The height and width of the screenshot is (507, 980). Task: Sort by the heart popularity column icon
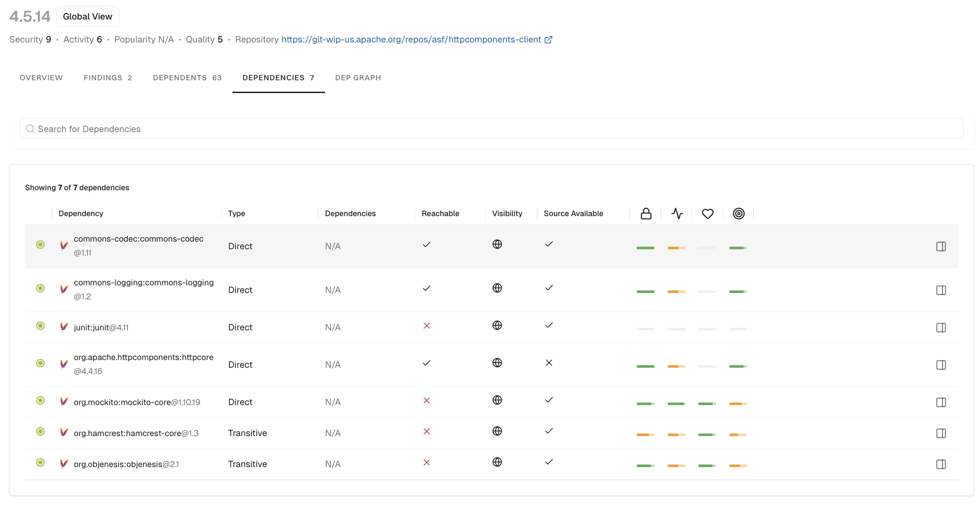pos(708,214)
